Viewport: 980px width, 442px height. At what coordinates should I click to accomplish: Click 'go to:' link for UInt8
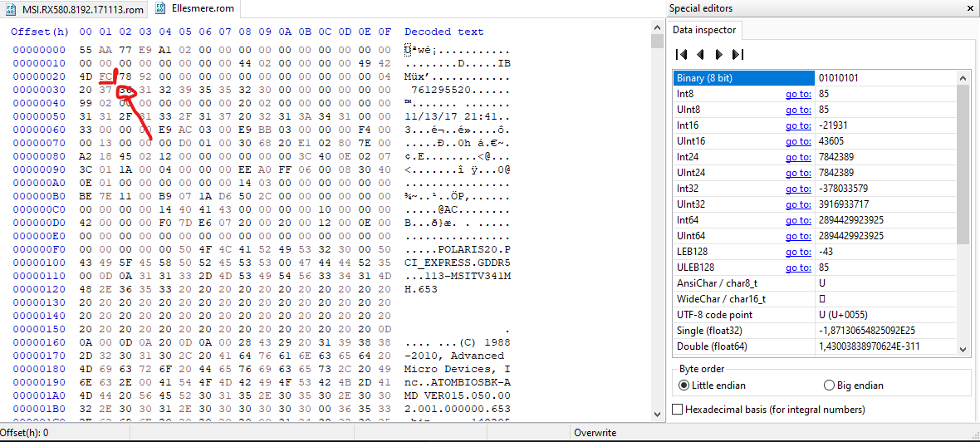tap(798, 110)
